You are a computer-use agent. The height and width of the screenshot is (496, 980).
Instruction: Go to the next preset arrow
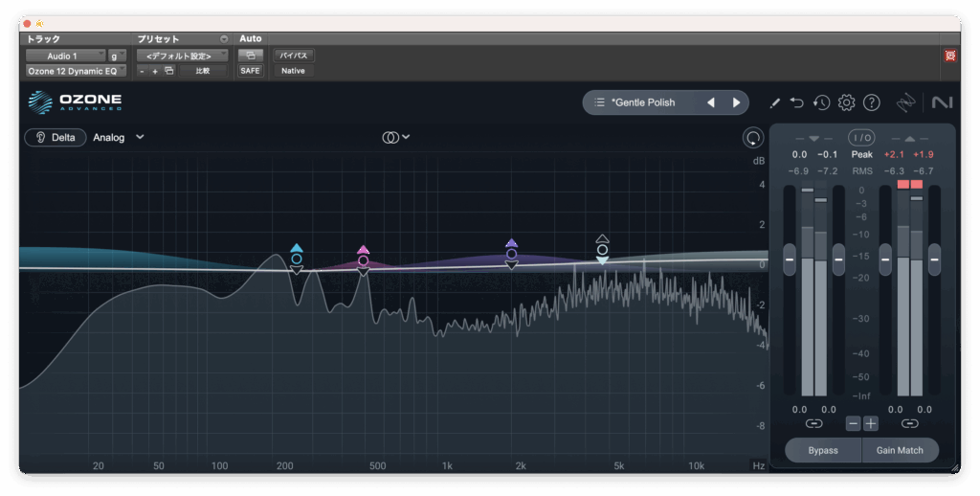pyautogui.click(x=736, y=102)
